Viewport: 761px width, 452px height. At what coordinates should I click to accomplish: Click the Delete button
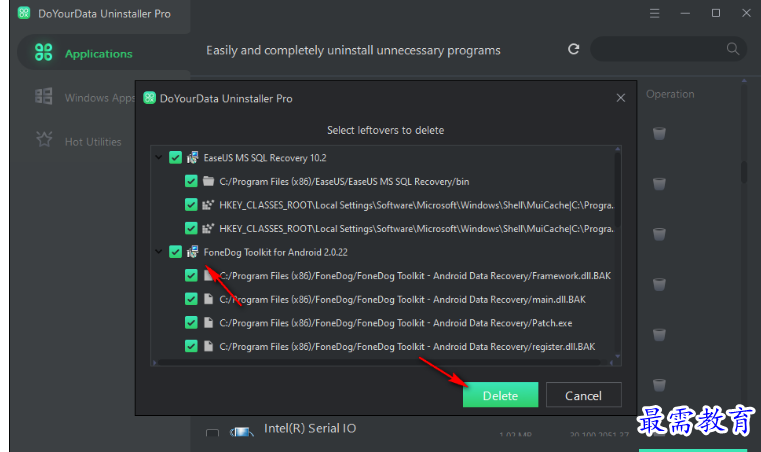tap(500, 395)
